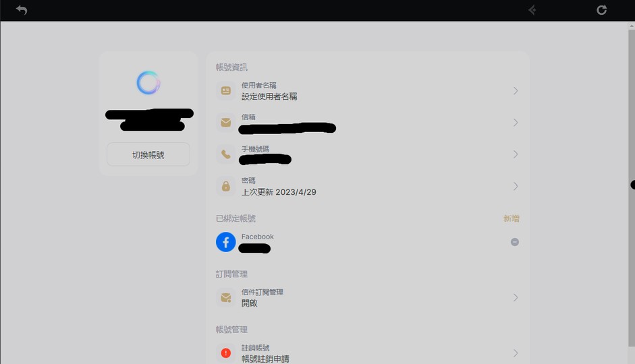Viewport: 635px width, 364px height.
Task: Click the 新增 link for bound accounts
Action: click(511, 218)
